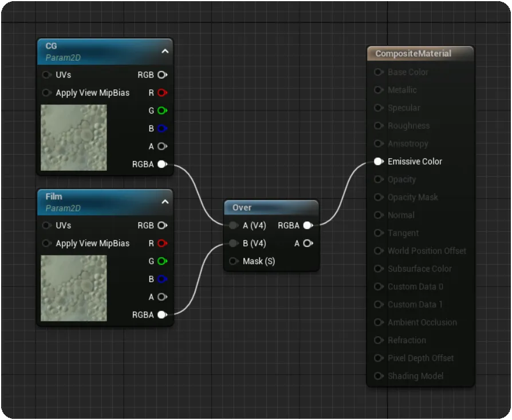Click the Film node green G output pin
This screenshot has height=420, width=512.
pyautogui.click(x=162, y=261)
